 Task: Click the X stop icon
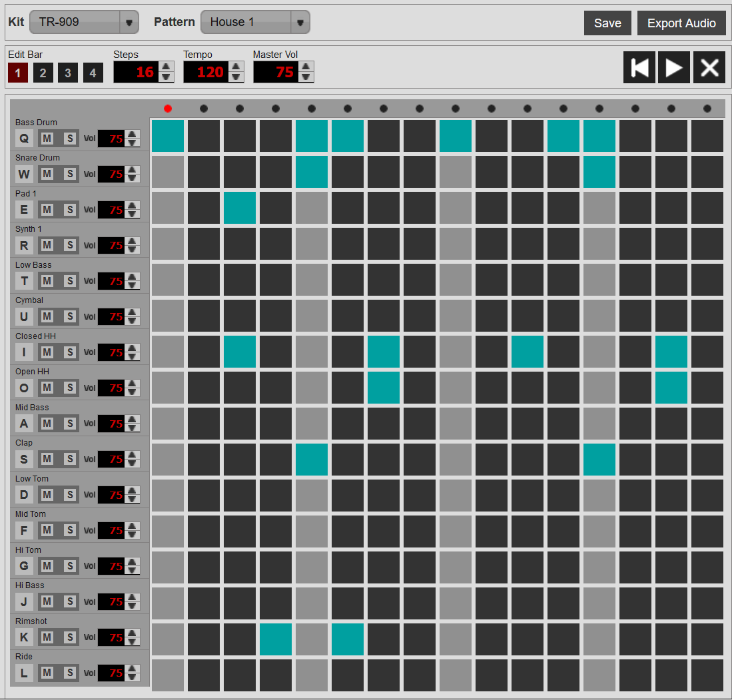point(708,67)
